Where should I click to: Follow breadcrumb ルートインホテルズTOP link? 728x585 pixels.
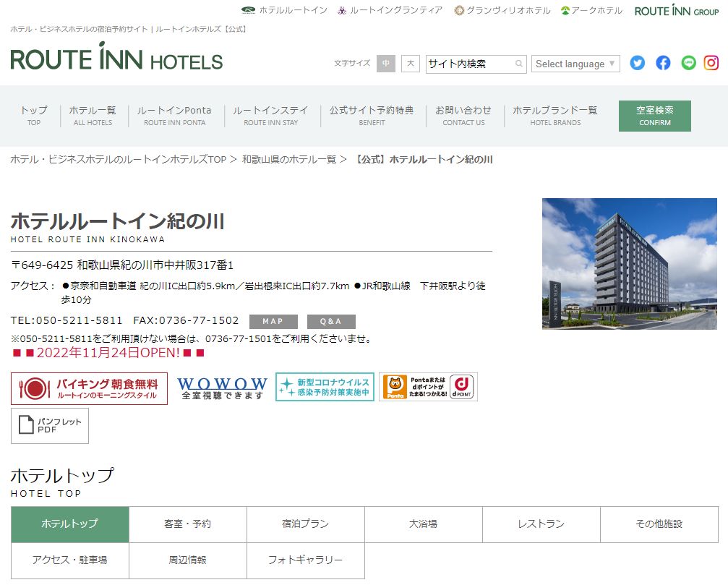pos(119,160)
